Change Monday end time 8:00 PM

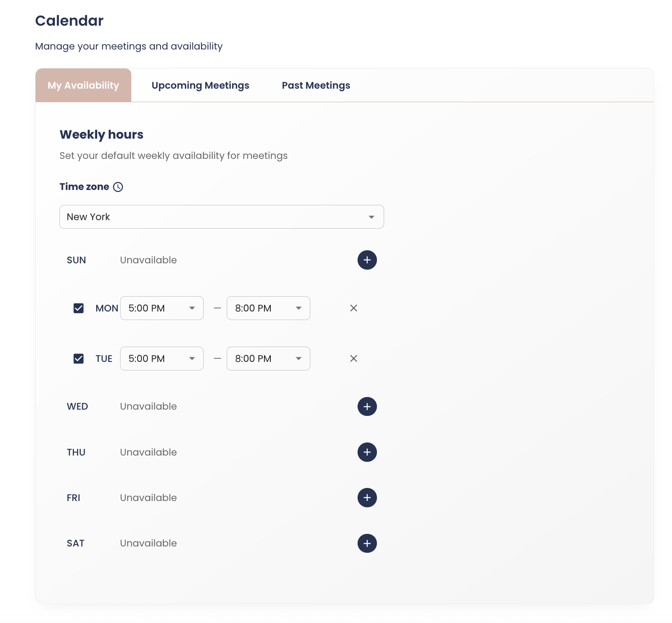pyautogui.click(x=268, y=308)
